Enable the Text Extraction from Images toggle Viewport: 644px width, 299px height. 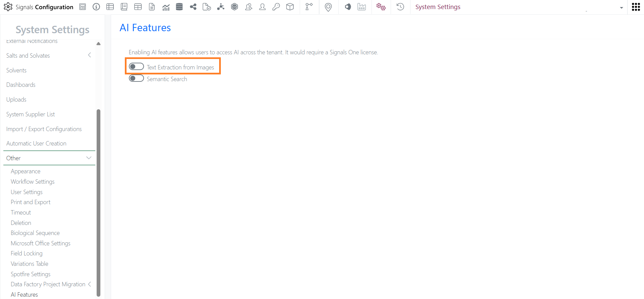pyautogui.click(x=136, y=67)
